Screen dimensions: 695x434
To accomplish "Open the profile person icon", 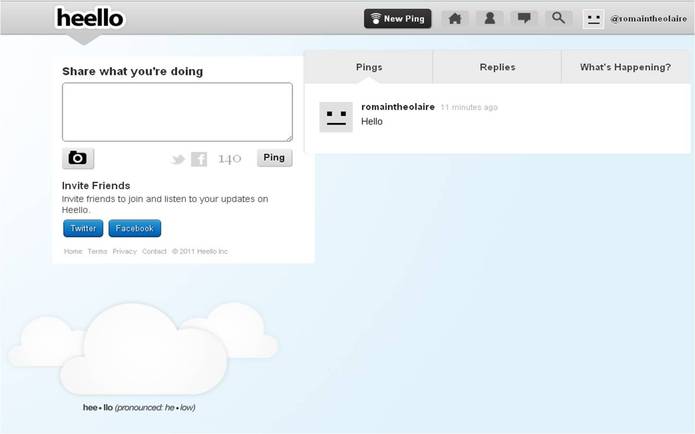I will tap(489, 18).
